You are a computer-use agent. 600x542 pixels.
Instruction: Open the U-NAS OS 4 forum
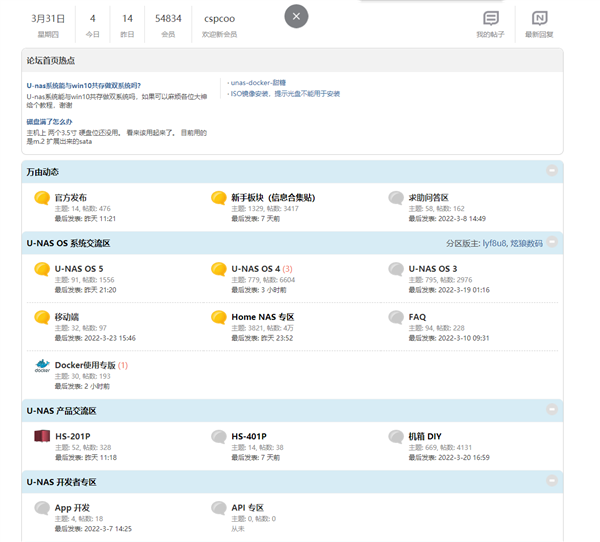click(256, 269)
